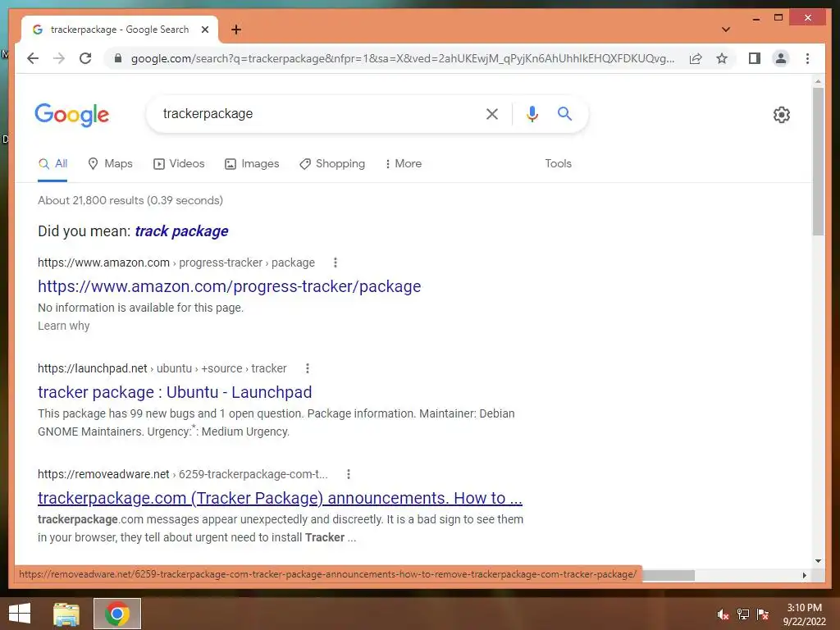Image resolution: width=840 pixels, height=630 pixels.
Task: Clear the search box text
Action: tap(492, 113)
